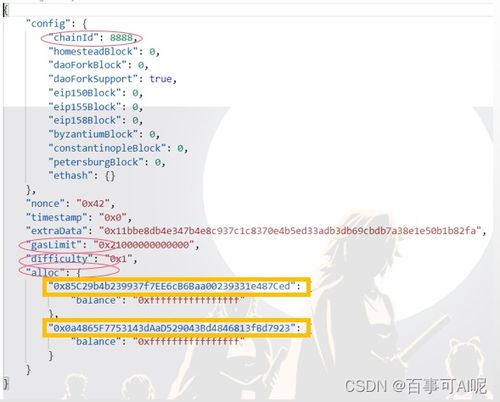Click the eip155Block key
This screenshot has width=500, height=402.
click(x=85, y=107)
